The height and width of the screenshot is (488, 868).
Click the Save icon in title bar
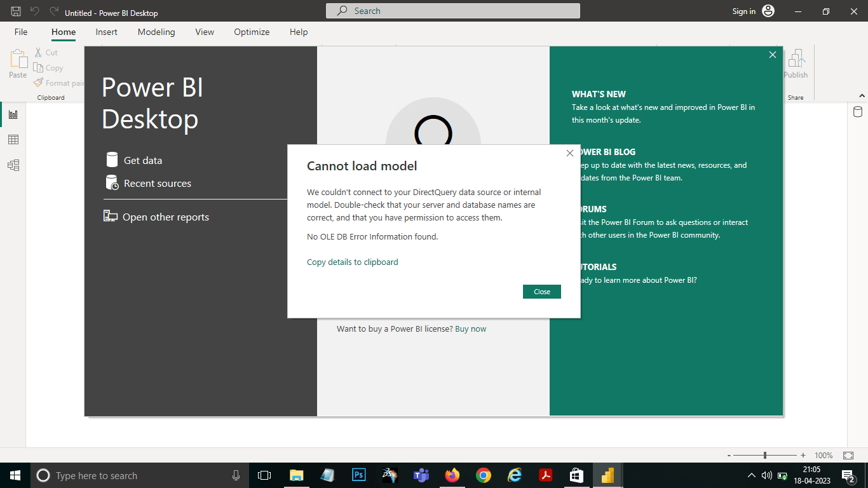16,11
